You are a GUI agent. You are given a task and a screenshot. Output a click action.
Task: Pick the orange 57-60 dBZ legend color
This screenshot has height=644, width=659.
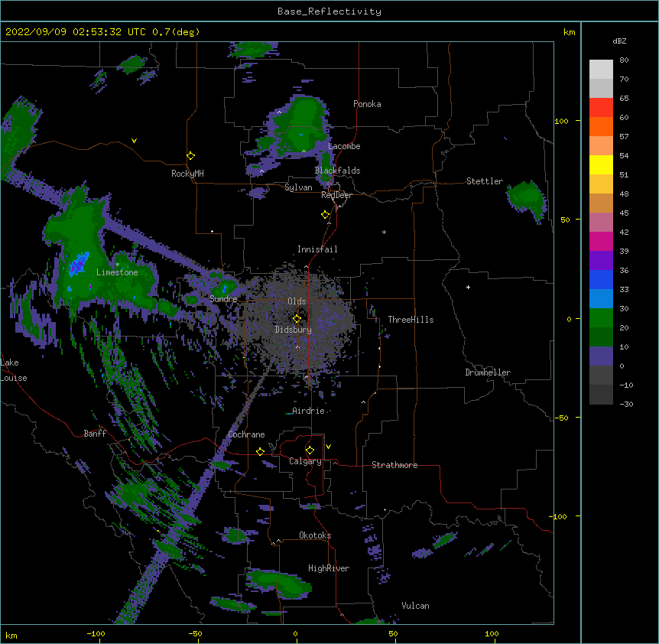[601, 126]
